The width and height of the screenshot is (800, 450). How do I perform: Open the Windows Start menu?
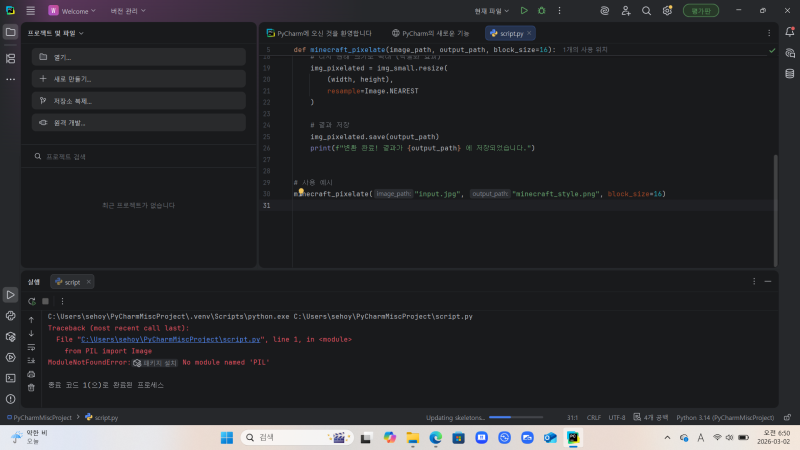click(x=227, y=438)
